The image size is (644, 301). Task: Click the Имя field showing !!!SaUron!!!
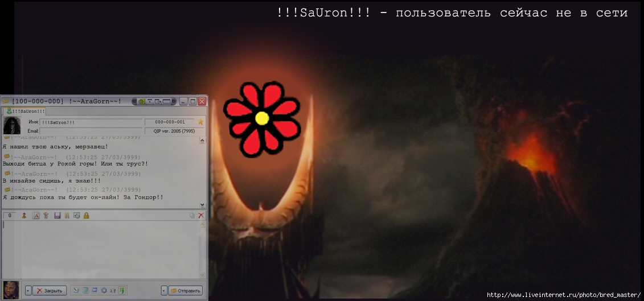pos(91,122)
